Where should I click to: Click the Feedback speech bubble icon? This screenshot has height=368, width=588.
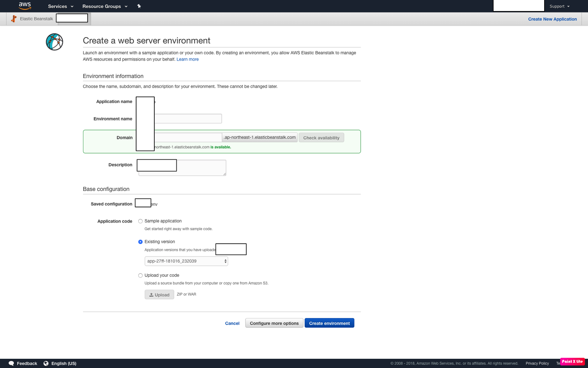pyautogui.click(x=11, y=363)
